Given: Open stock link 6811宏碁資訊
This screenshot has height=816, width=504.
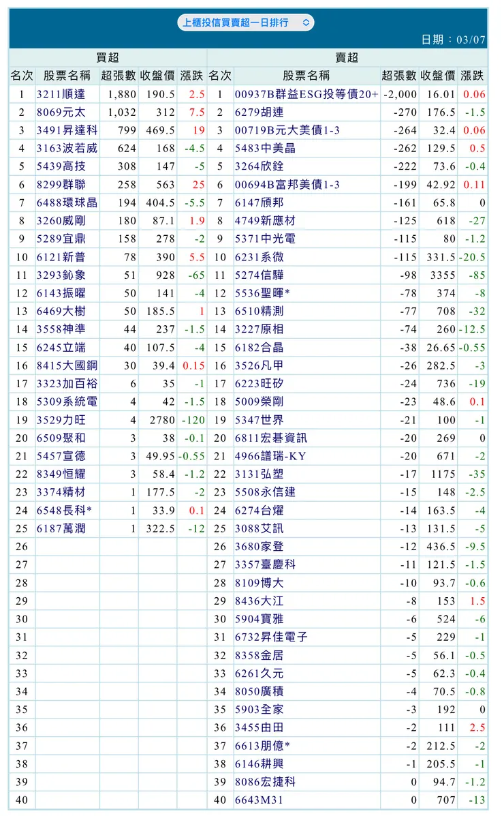Looking at the screenshot, I should [x=271, y=438].
